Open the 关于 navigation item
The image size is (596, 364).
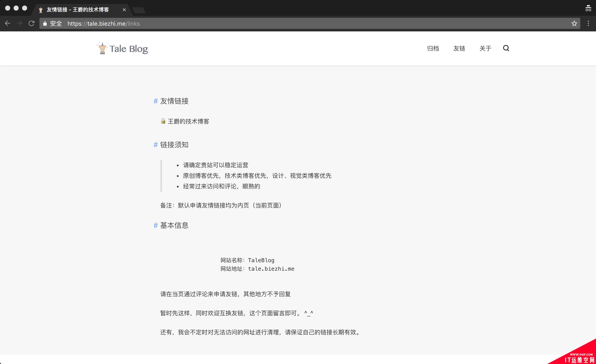pyautogui.click(x=485, y=48)
